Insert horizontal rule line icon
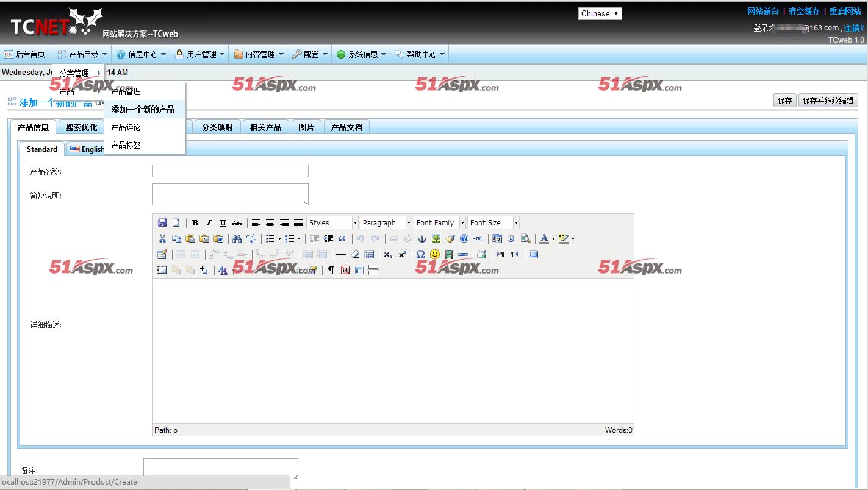This screenshot has height=490, width=868. [x=341, y=254]
